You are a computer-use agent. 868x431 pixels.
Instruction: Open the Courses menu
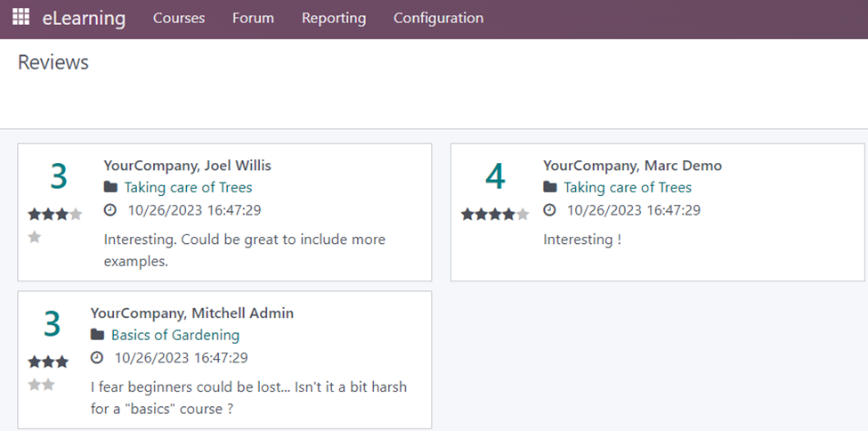(x=179, y=18)
